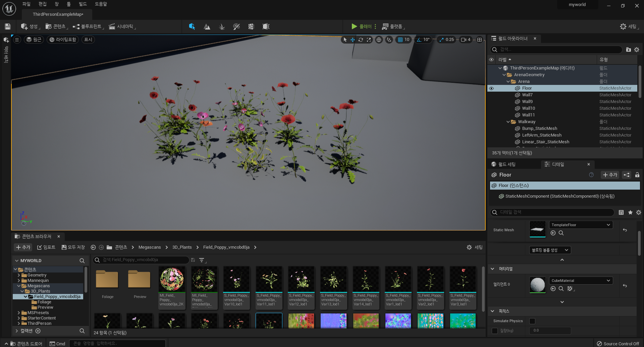The width and height of the screenshot is (644, 347).
Task: Open camera speed setting
Action: (466, 40)
